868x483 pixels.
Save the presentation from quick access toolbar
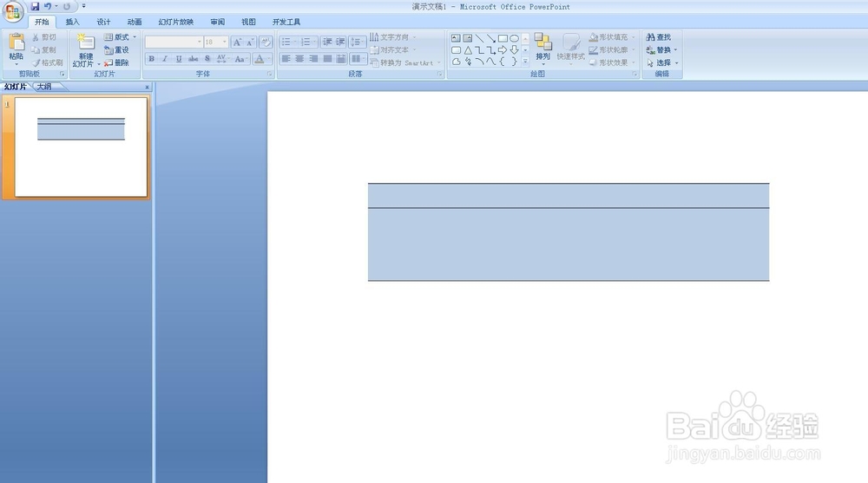pos(35,7)
